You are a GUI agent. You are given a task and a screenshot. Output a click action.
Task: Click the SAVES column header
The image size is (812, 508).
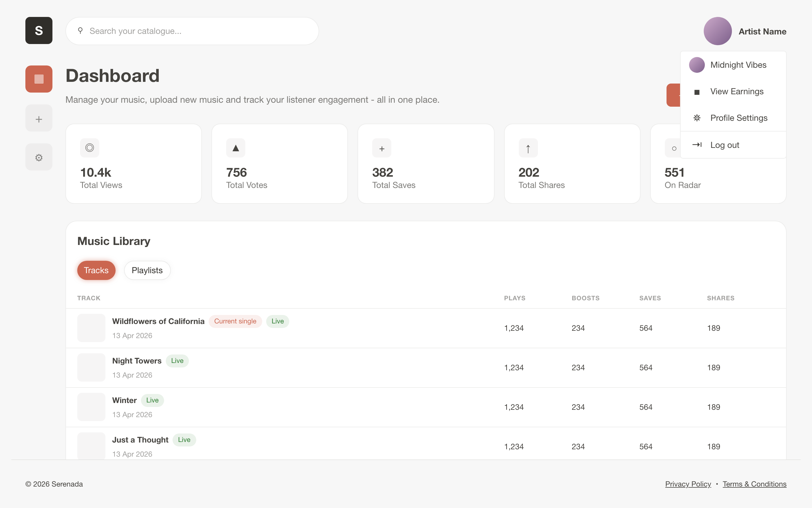point(650,298)
